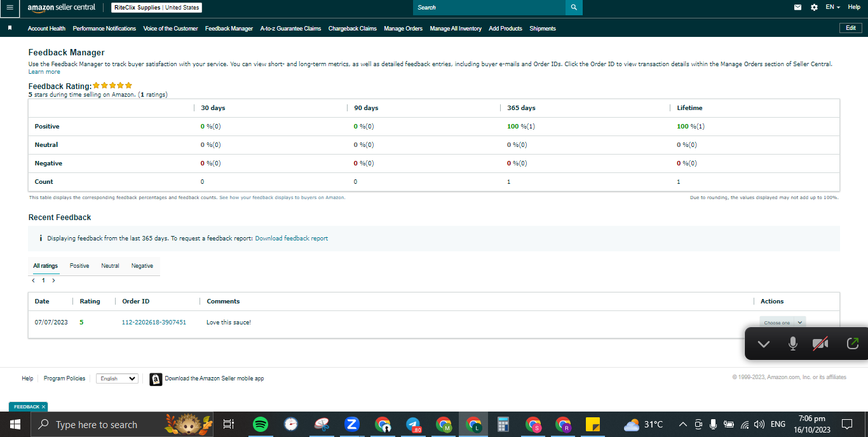
Task: Open Calculator from taskbar
Action: 503,424
